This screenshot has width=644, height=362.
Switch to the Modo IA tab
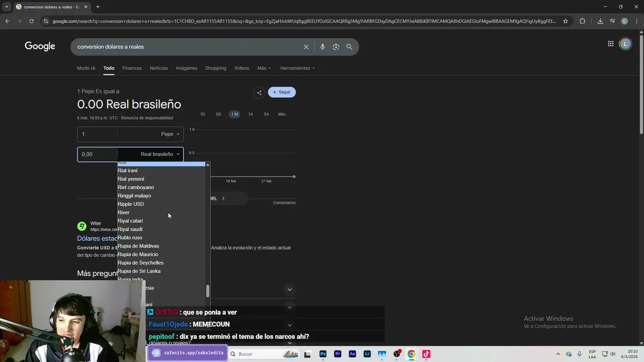click(x=86, y=68)
